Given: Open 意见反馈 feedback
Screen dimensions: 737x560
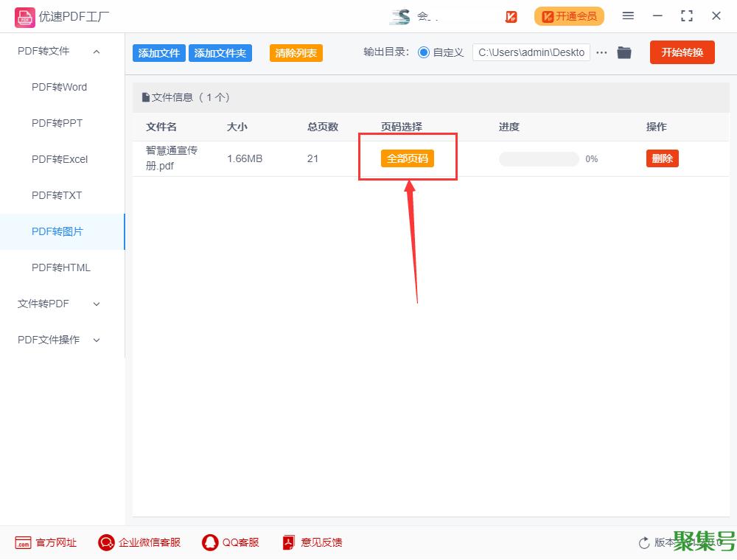Looking at the screenshot, I should click(312, 542).
